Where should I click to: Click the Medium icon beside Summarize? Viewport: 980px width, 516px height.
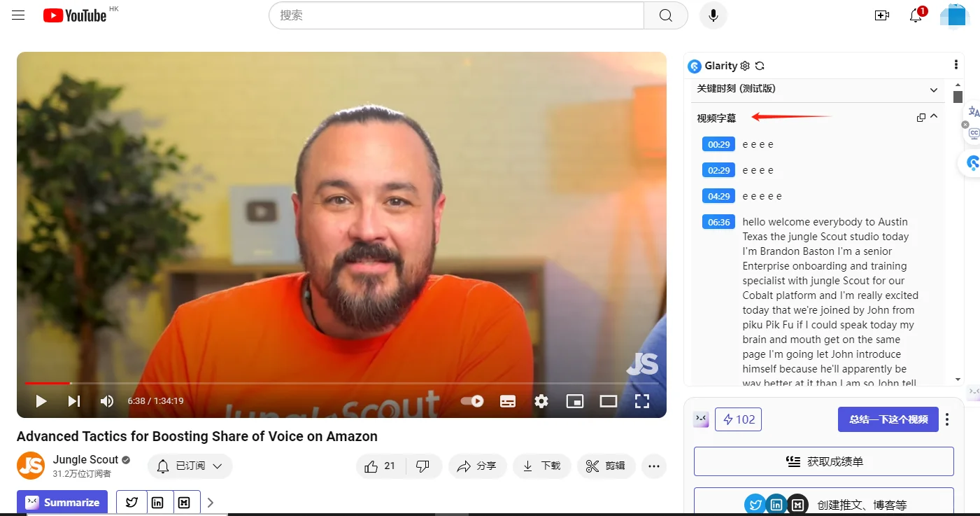pos(185,503)
